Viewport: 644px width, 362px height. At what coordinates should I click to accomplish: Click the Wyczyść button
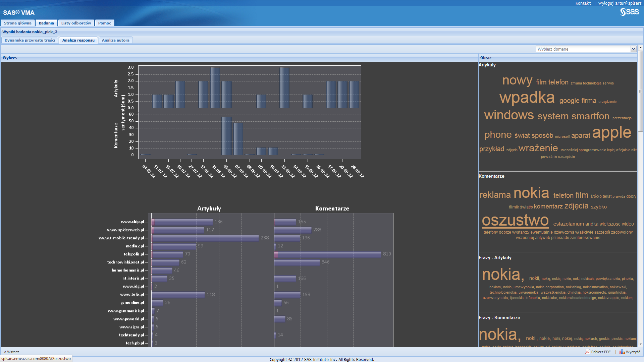[x=630, y=352]
